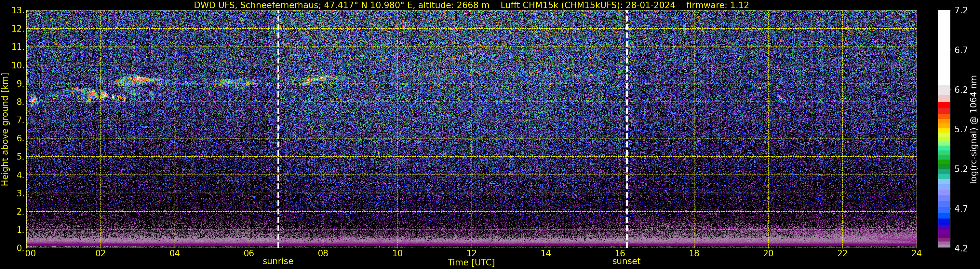Click the 16 tick label on the time axis
Screen dimensions: 980x269
coord(620,254)
